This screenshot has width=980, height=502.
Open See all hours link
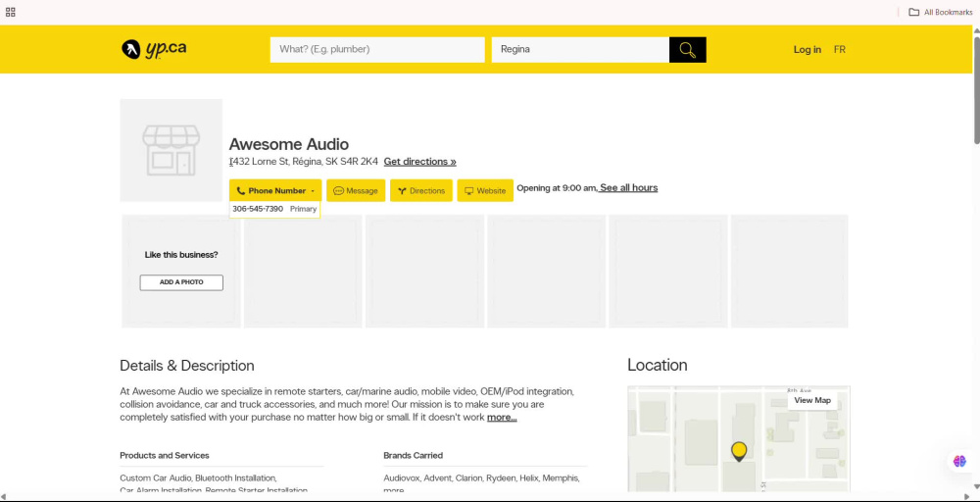[x=628, y=187]
